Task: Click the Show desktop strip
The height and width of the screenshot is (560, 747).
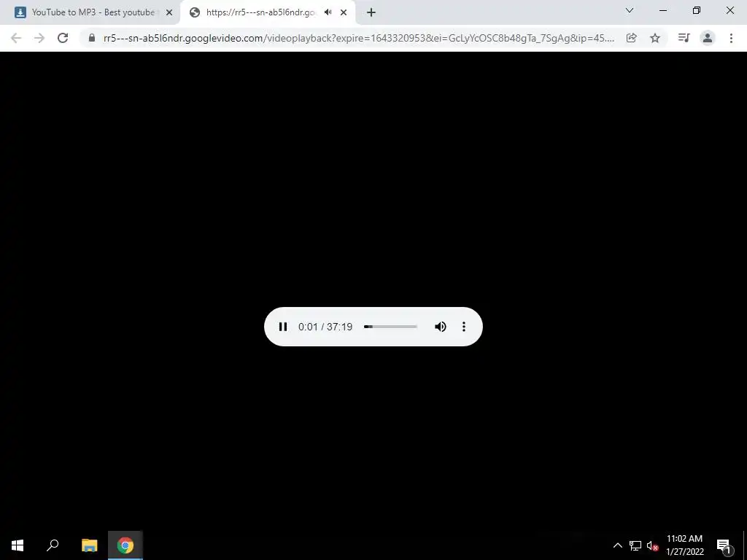Action: tap(745, 545)
